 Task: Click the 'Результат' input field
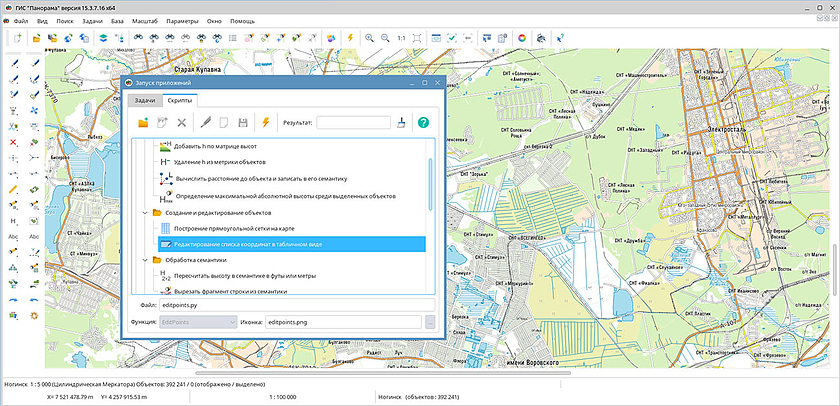pos(352,122)
